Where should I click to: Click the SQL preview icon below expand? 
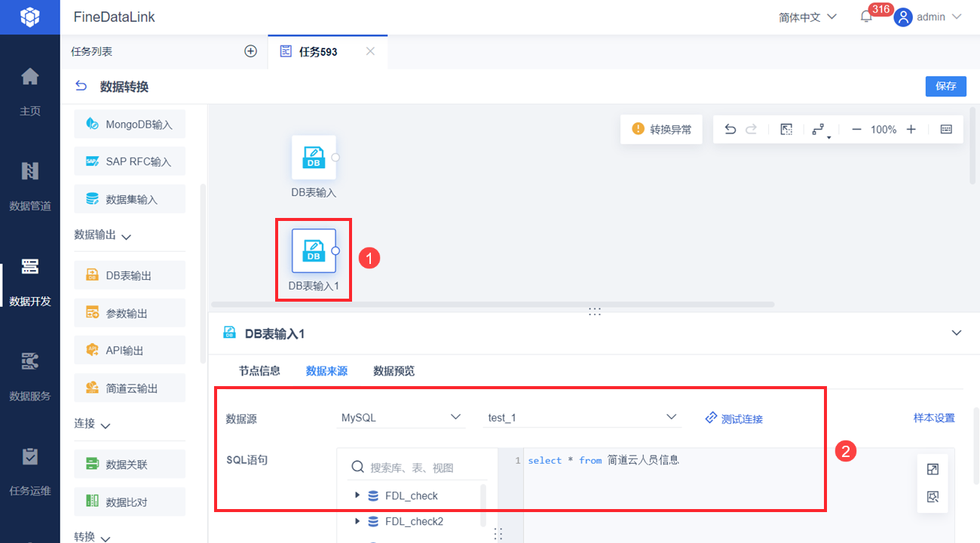click(933, 497)
